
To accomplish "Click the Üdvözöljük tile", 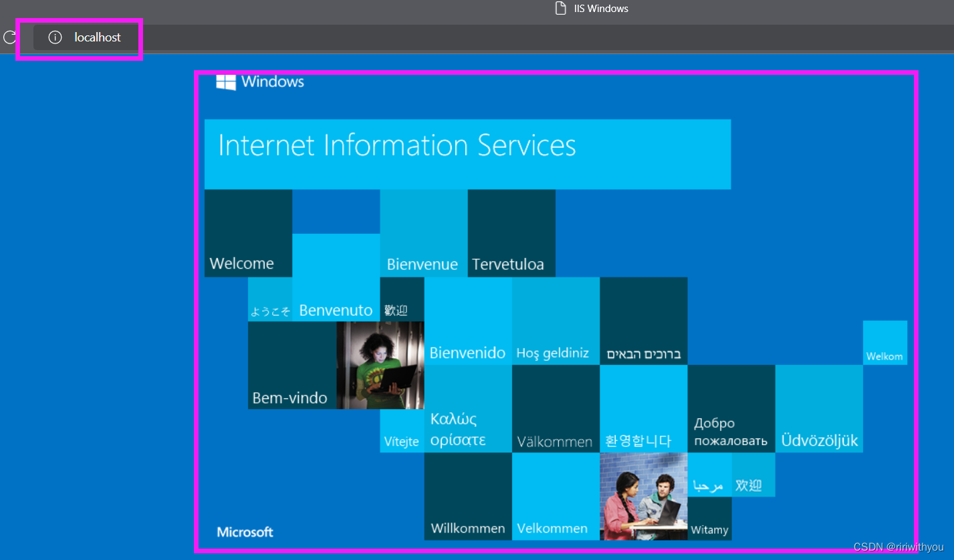I will point(819,408).
